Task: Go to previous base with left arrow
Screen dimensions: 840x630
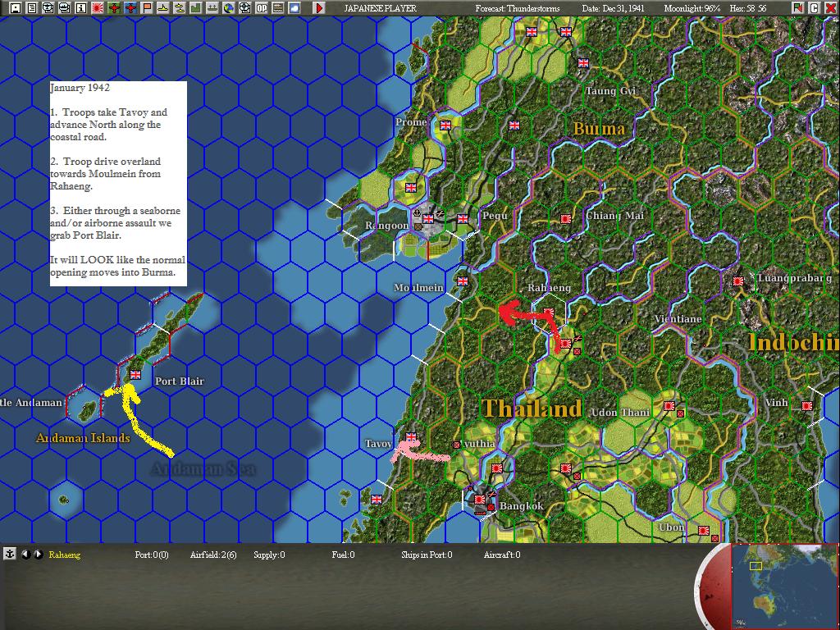Action: click(x=25, y=554)
